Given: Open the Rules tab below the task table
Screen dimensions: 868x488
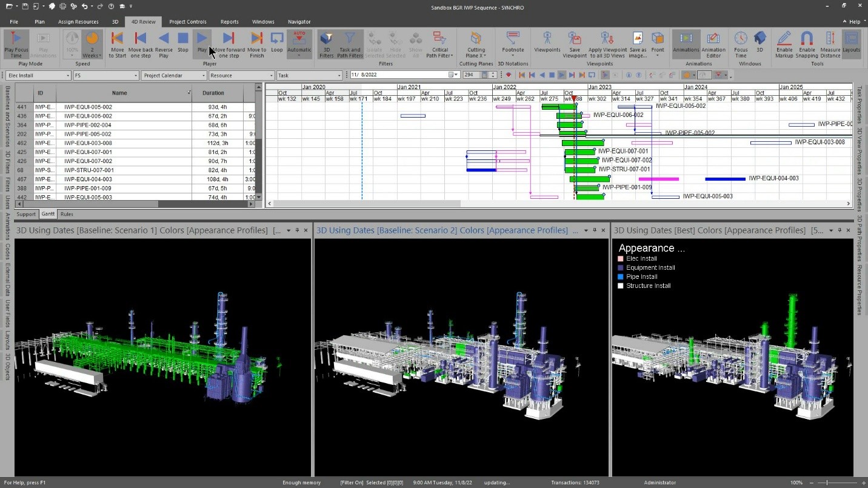Looking at the screenshot, I should (x=67, y=214).
